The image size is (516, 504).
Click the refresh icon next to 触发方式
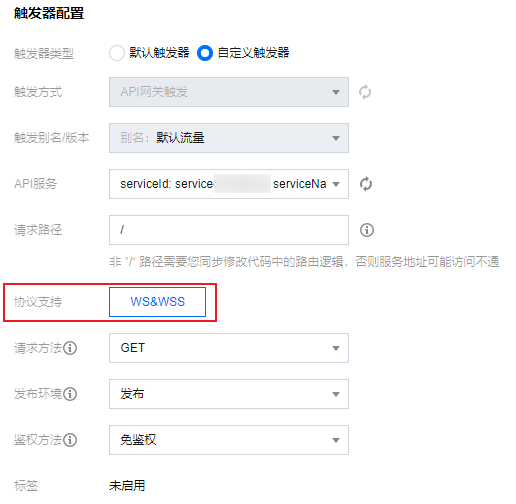(x=365, y=92)
